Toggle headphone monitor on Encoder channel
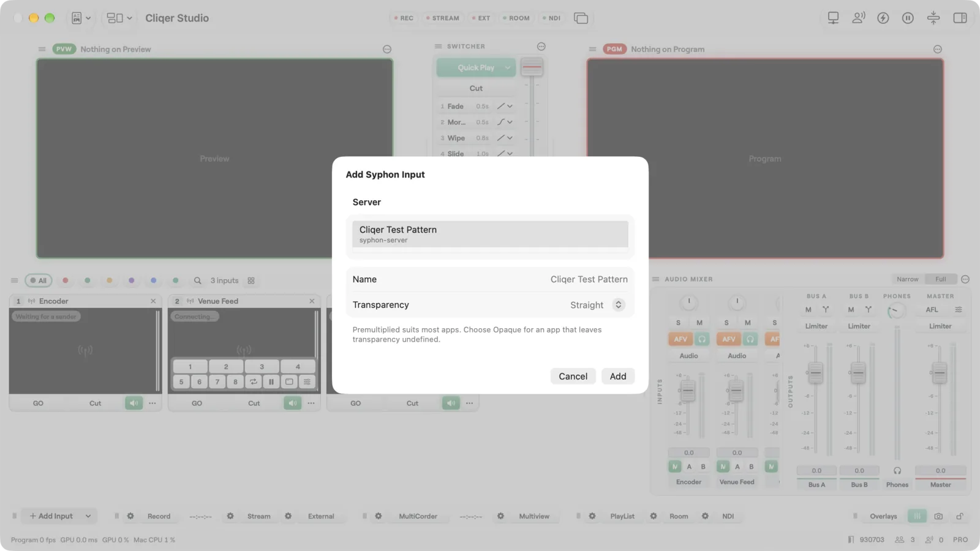 [x=702, y=339]
